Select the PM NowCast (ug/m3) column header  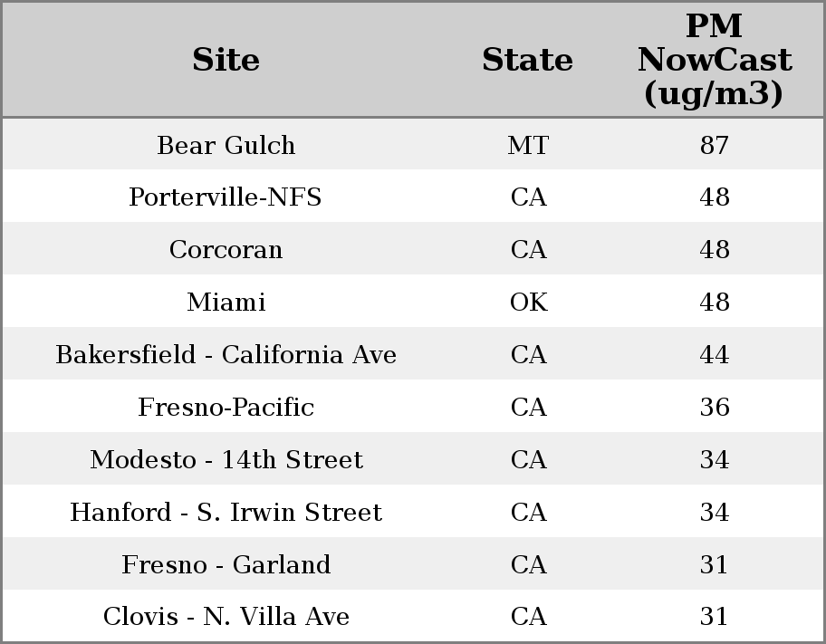coord(714,60)
